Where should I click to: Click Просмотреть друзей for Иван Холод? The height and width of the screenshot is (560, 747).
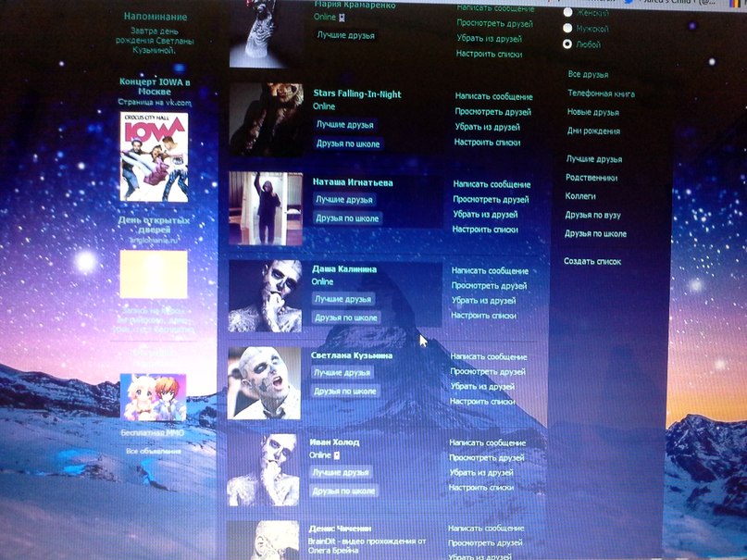pos(486,457)
